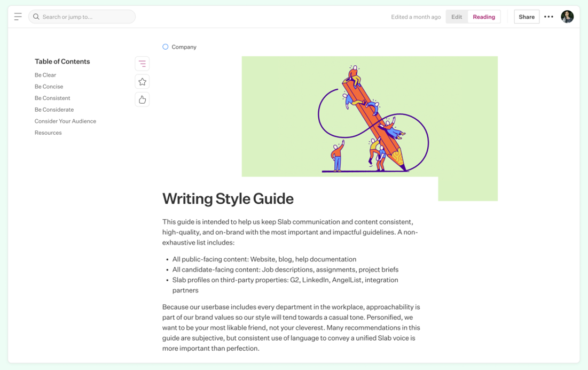Open the navigation hamburger menu

18,16
